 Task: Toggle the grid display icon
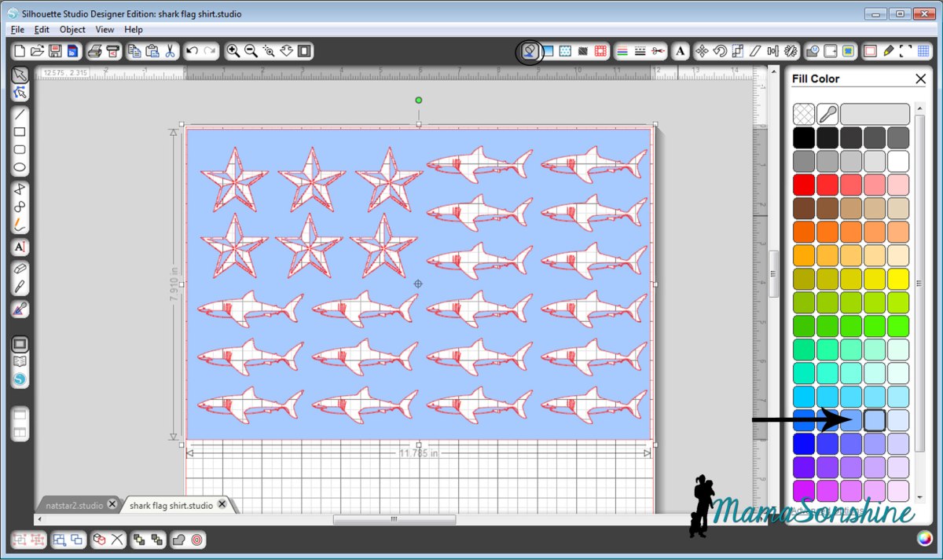click(x=924, y=52)
